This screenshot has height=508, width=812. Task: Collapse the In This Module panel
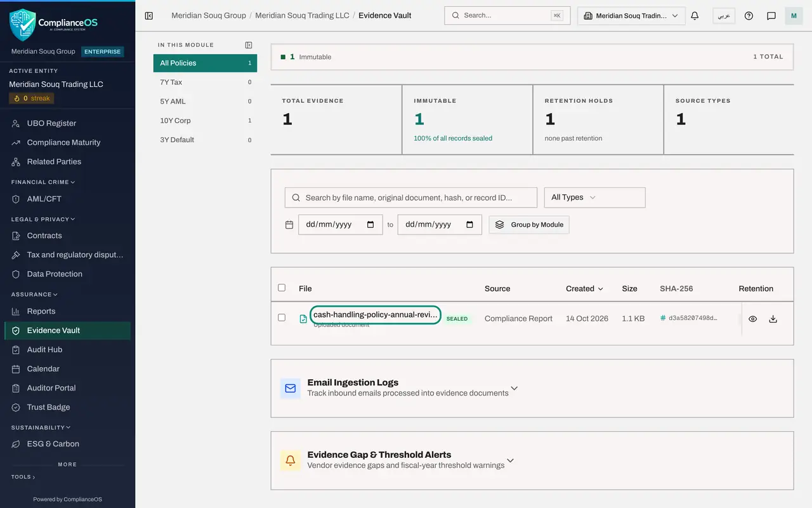(249, 45)
